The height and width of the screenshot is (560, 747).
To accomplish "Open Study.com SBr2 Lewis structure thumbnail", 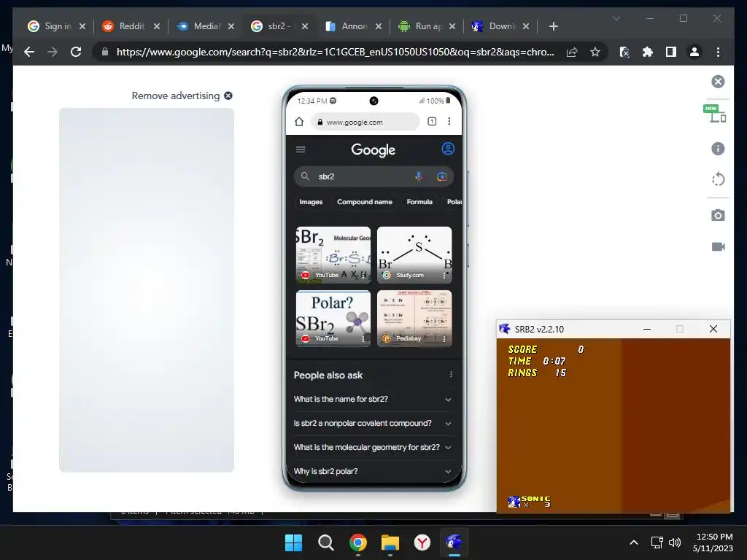I will [414, 255].
